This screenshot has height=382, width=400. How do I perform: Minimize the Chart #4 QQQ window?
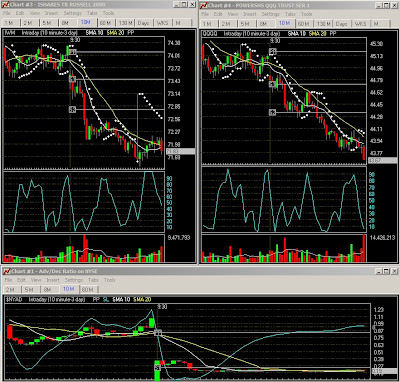click(379, 5)
